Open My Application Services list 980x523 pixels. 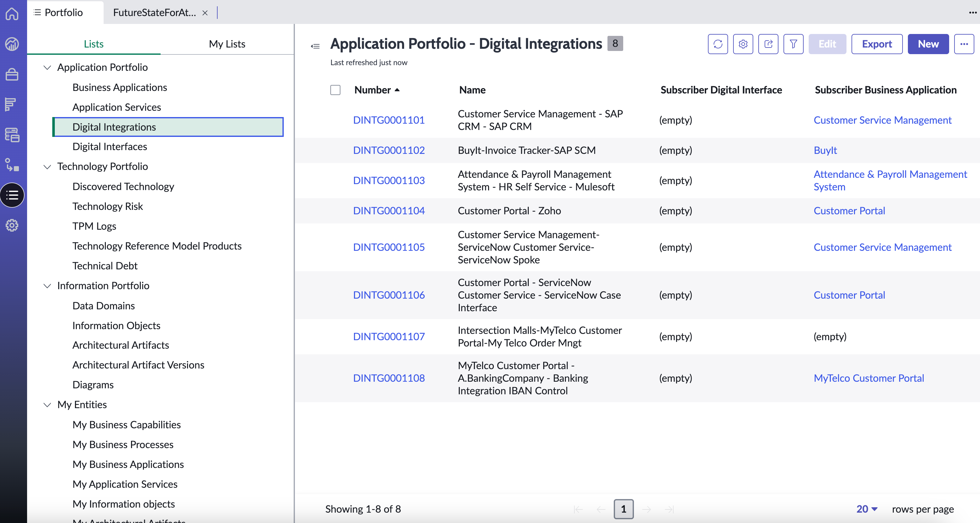coord(125,484)
